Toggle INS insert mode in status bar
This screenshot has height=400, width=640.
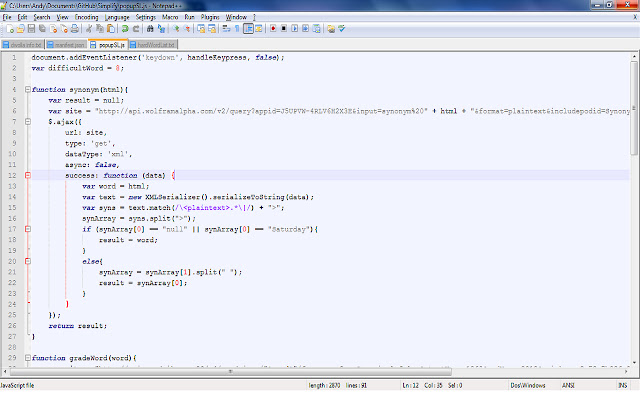622,386
